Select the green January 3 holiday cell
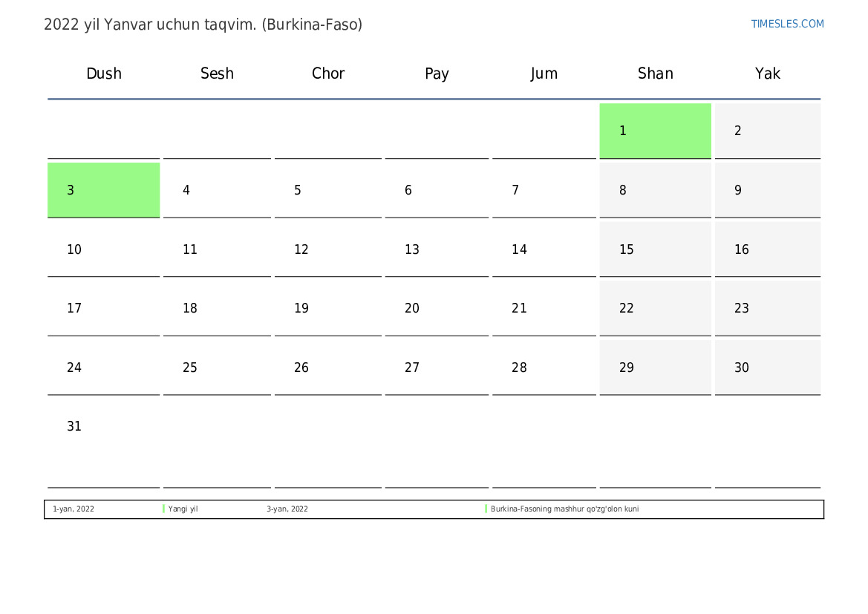This screenshot has height=614, width=868. point(103,190)
